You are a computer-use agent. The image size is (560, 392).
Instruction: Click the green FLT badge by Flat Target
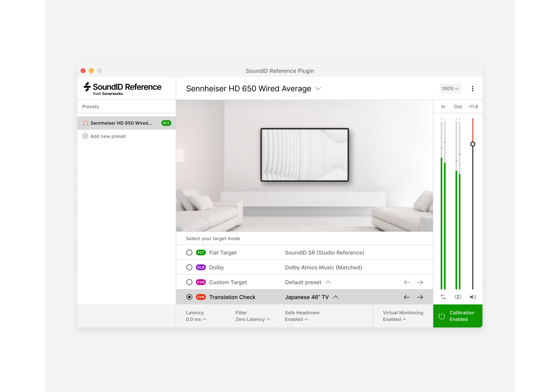tap(201, 253)
